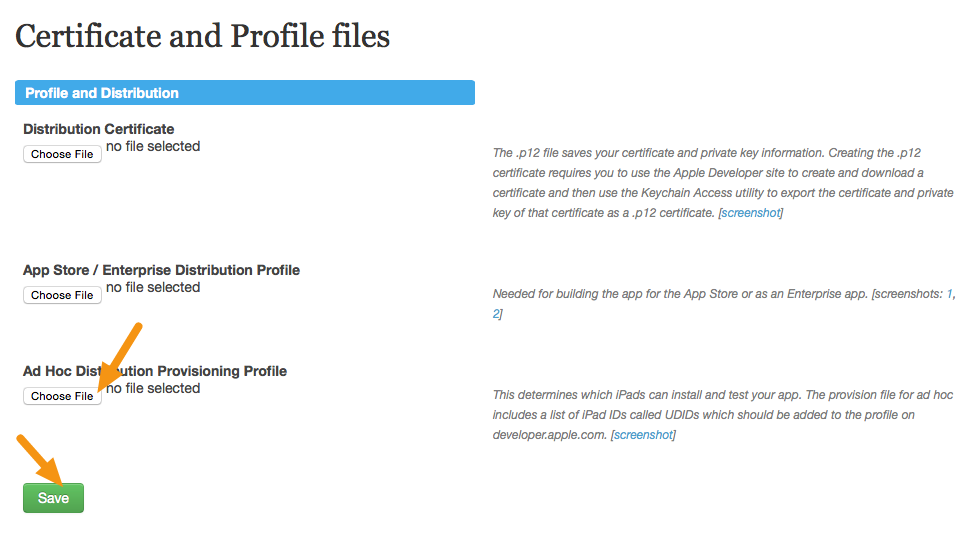
Task: Select the Distribution Certificate label
Action: pos(99,129)
